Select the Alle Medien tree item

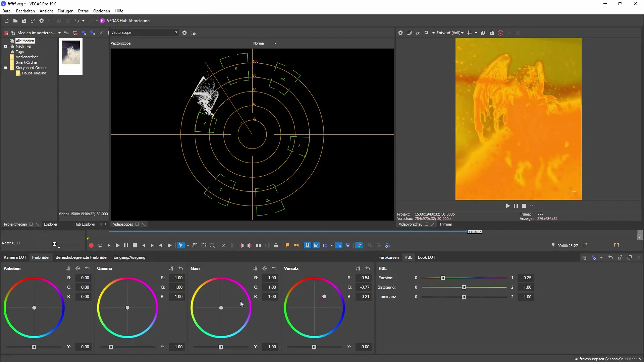25,41
